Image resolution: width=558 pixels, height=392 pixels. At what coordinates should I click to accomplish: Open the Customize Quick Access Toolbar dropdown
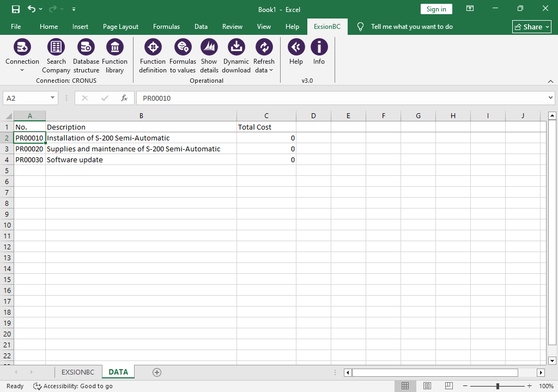[x=74, y=9]
